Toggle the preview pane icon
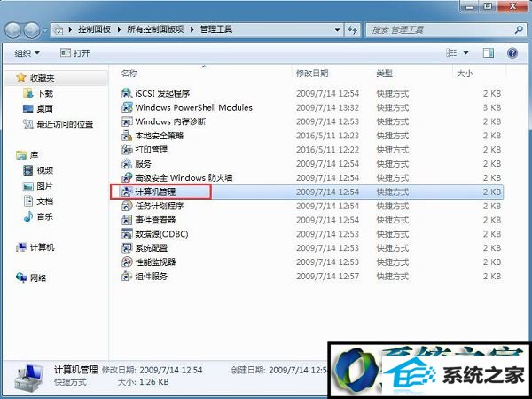Image resolution: width=532 pixels, height=399 pixels. point(489,53)
